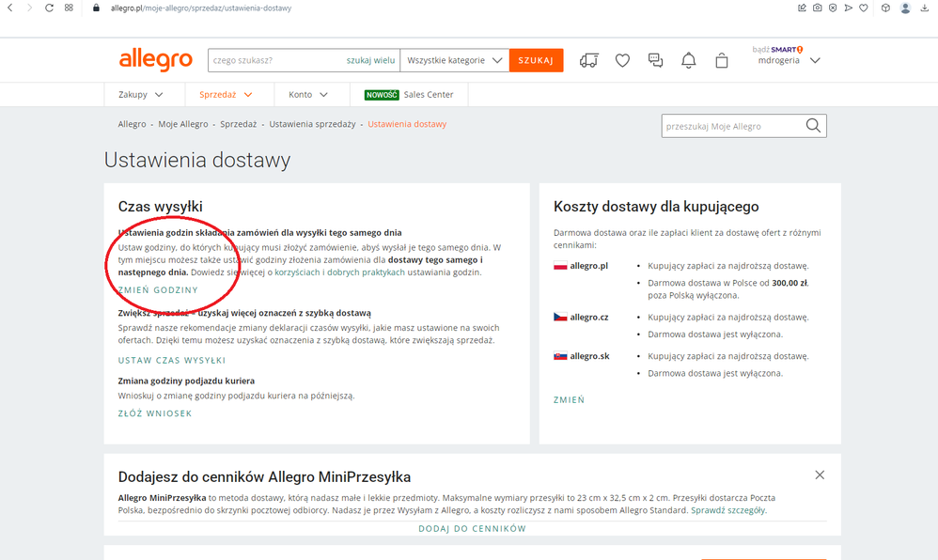Click the Slovak flag beside allegro.sk

[x=560, y=356]
